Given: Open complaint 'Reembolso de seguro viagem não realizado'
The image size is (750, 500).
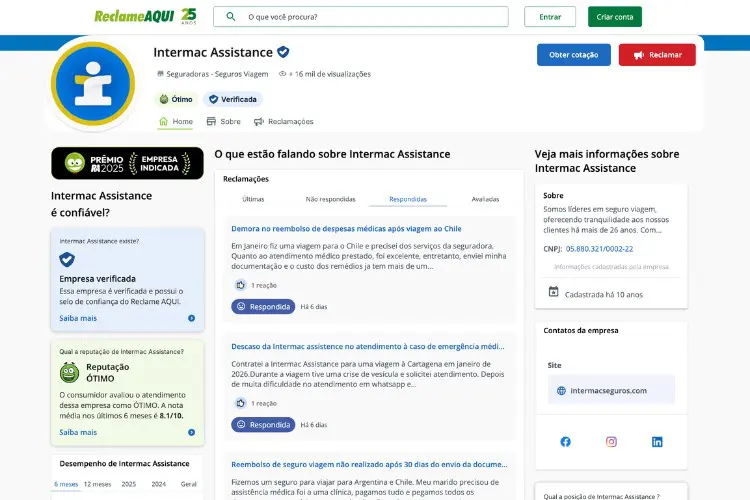Looking at the screenshot, I should pyautogui.click(x=369, y=465).
